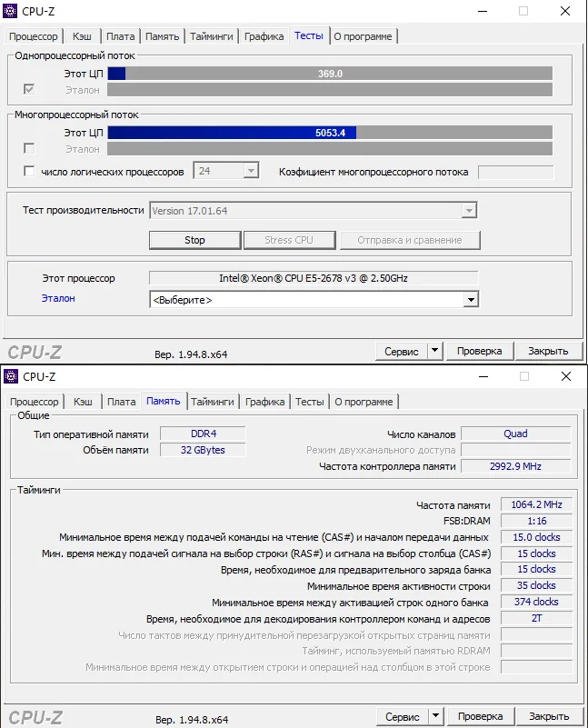This screenshot has height=728, width=588.
Task: Select the Память tab in the bottom window
Action: (164, 401)
